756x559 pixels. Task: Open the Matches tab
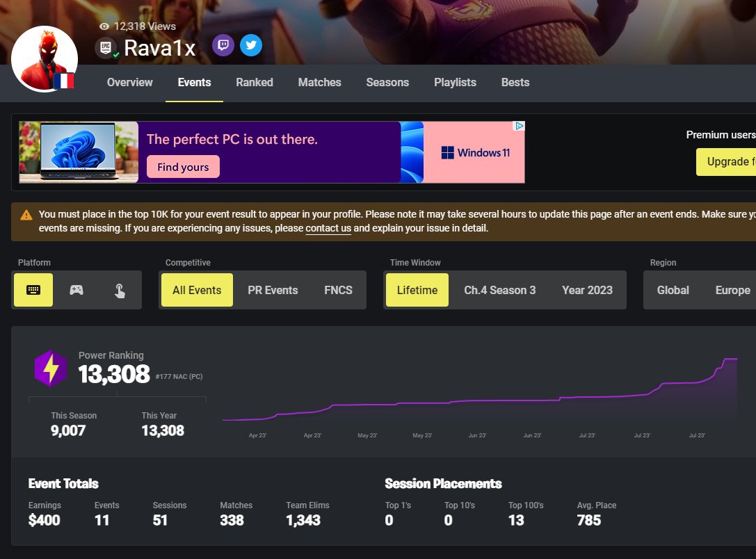point(320,83)
